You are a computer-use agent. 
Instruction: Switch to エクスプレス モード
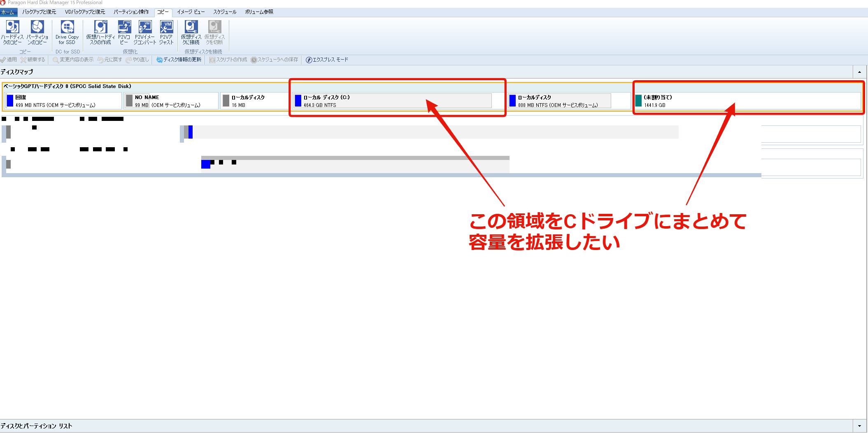point(326,59)
